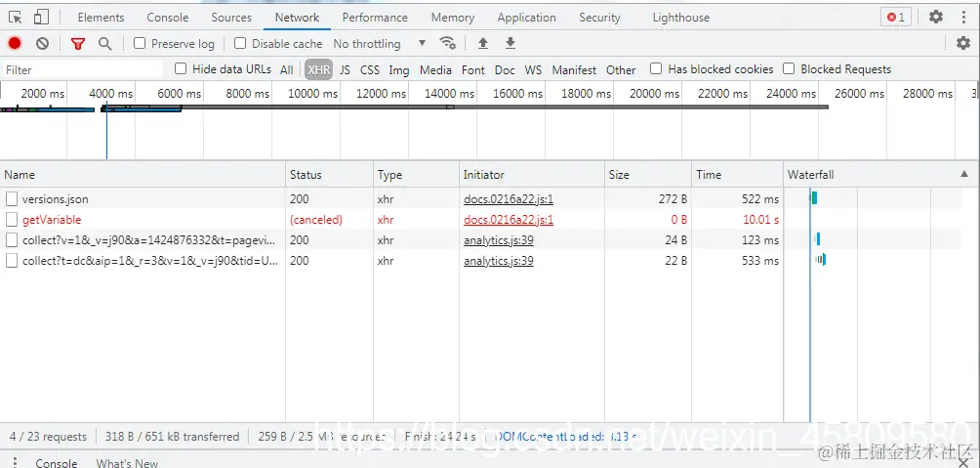Export HAR with the download arrow

coord(510,43)
